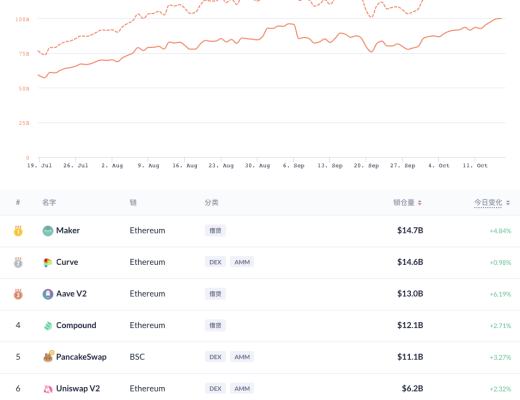Click the gold medal rank icon
Viewport: 520px width, 400px height.
[18, 231]
